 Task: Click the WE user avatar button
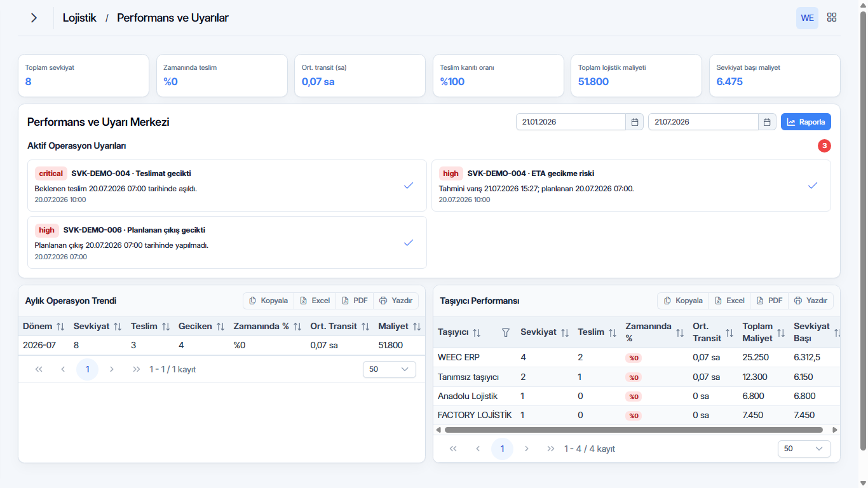point(807,18)
